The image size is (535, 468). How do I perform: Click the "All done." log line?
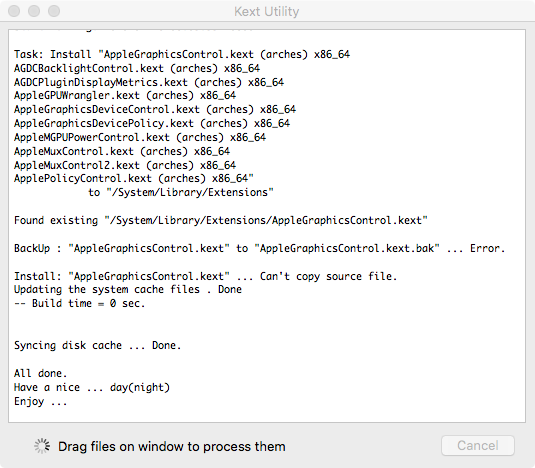click(40, 373)
